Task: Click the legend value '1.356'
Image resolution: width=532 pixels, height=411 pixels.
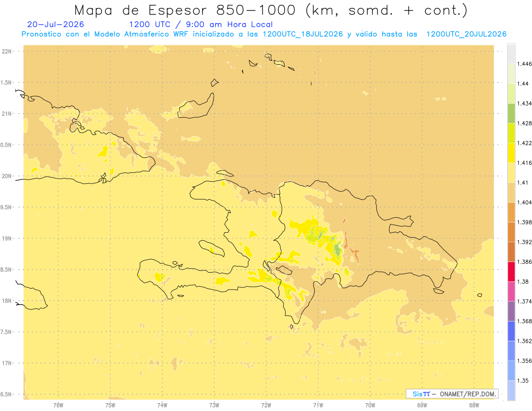Action: coord(524,361)
